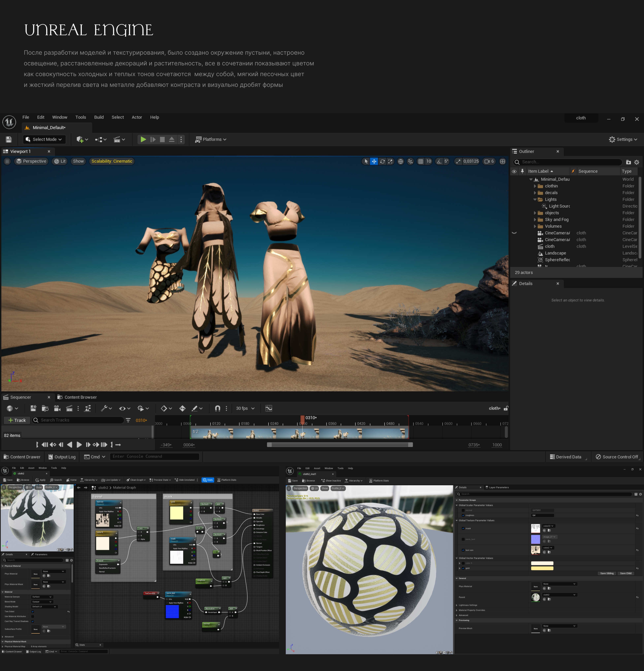Viewport: 644px width, 671px height.
Task: Expand the objects folder in Outliner
Action: (x=535, y=213)
